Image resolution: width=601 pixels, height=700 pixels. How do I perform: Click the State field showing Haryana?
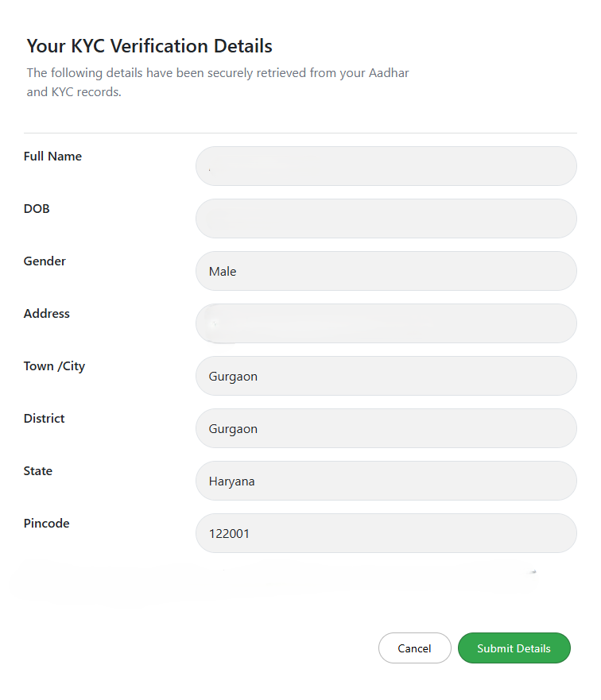click(386, 481)
